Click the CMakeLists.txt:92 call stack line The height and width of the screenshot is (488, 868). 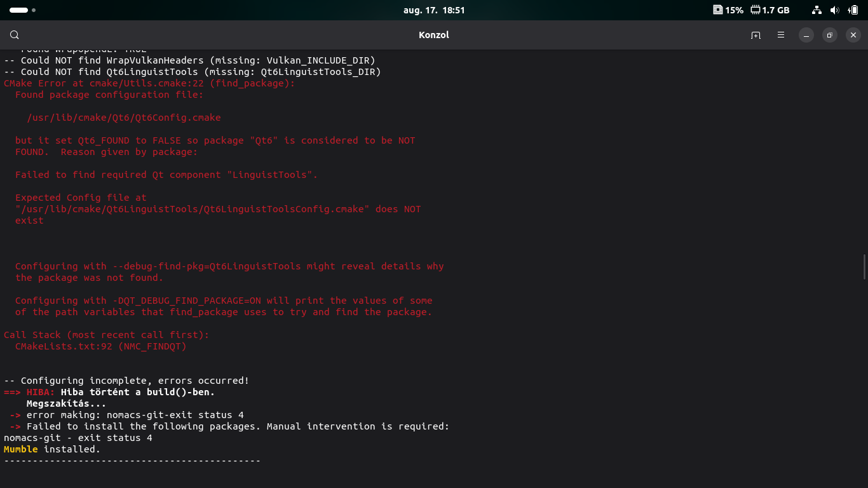click(101, 346)
